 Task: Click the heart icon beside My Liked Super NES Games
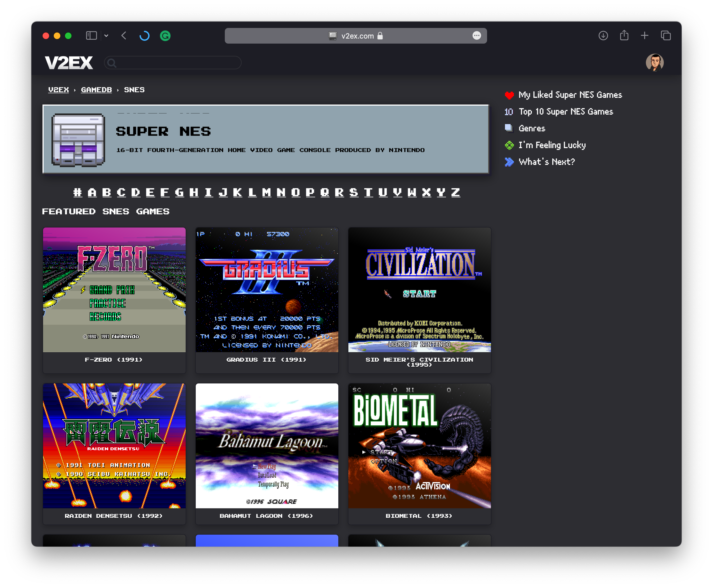point(509,95)
